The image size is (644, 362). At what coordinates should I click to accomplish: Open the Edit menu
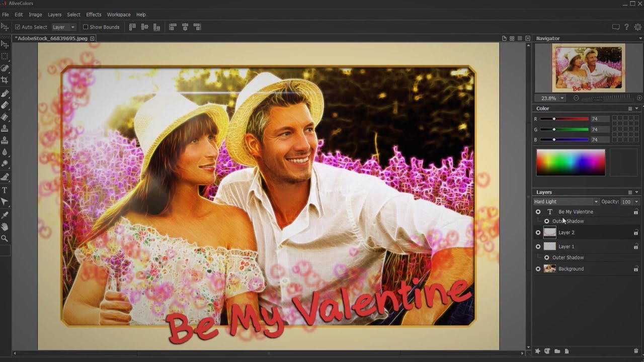(19, 15)
